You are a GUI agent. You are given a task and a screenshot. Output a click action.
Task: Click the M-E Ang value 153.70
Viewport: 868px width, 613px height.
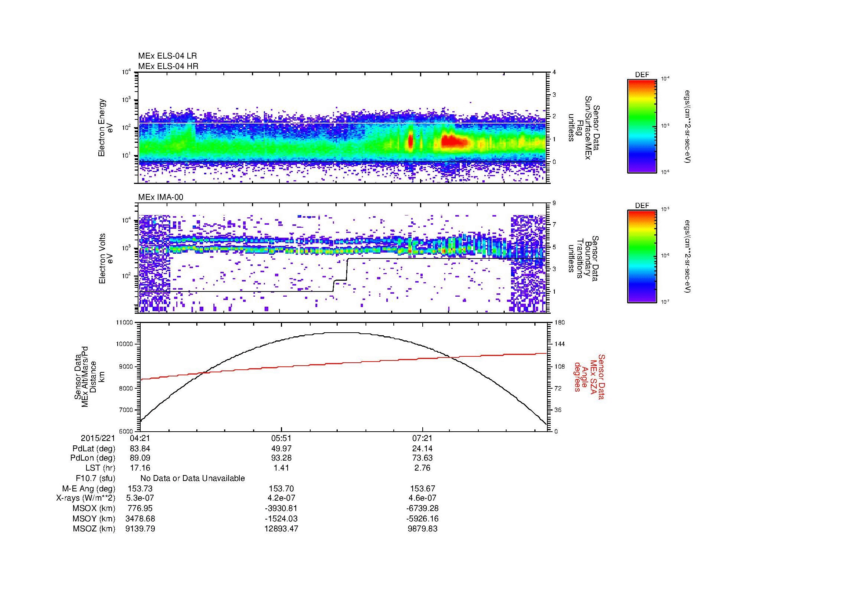point(281,489)
